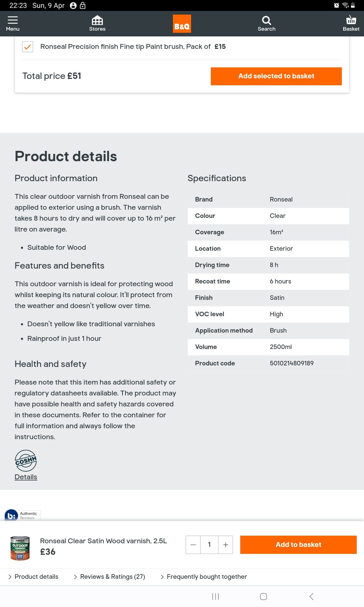Screen dimensions: 364x607
Task: Click the COSHH safety badge icon
Action: (x=26, y=461)
